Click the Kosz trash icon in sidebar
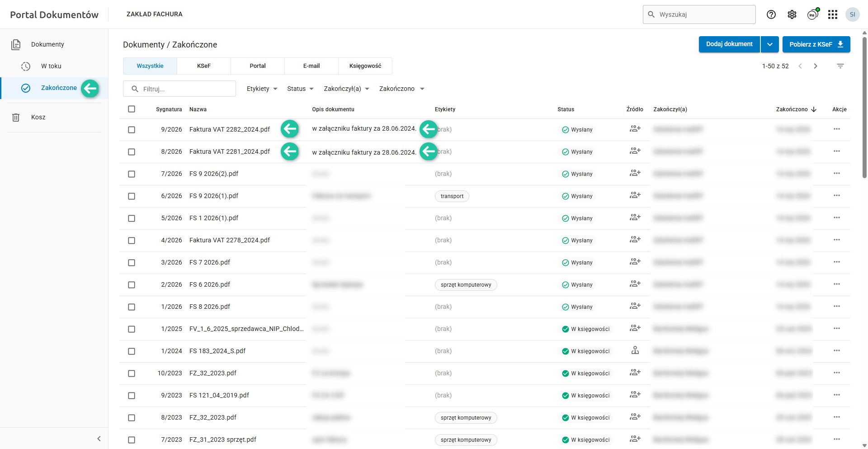 [16, 117]
